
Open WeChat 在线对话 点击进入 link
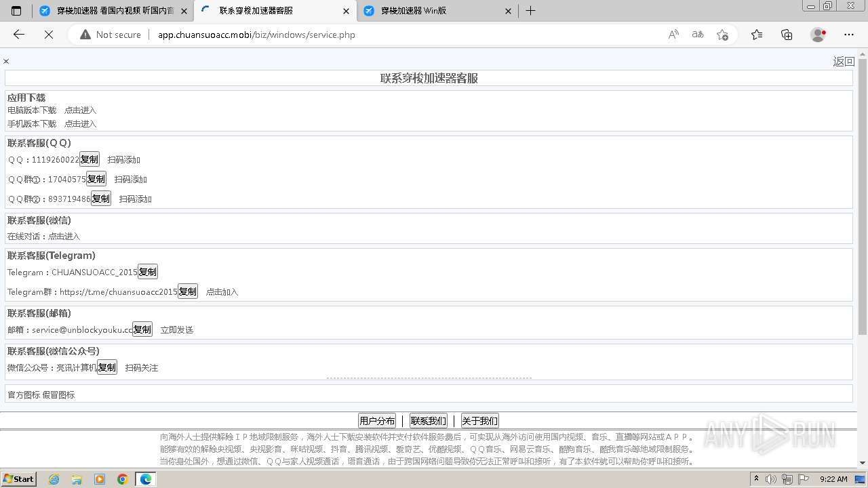64,237
